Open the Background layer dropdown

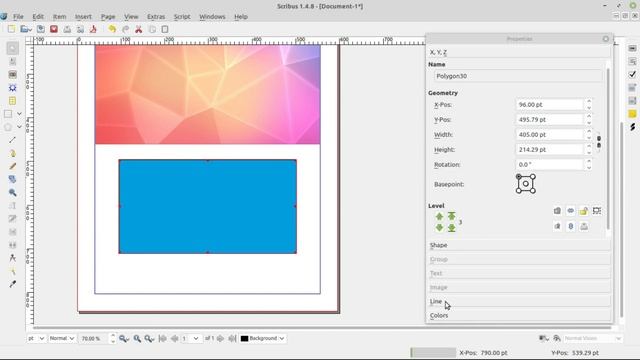[262, 338]
